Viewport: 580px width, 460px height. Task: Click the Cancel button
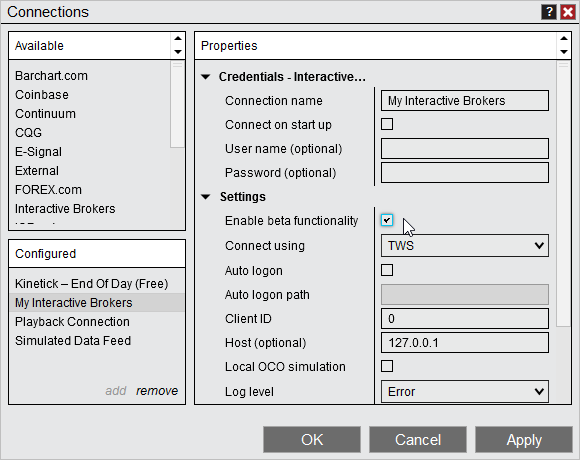click(x=418, y=440)
